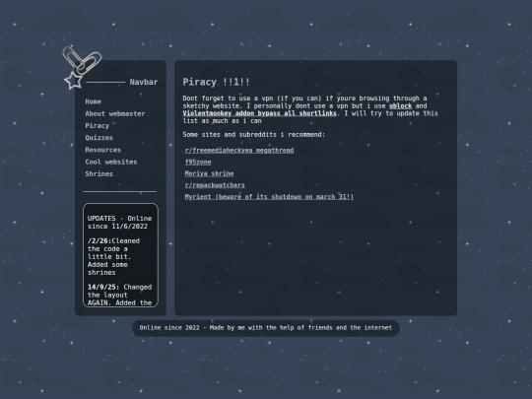Visit the f95zone link
This screenshot has width=532, height=399.
[198, 162]
